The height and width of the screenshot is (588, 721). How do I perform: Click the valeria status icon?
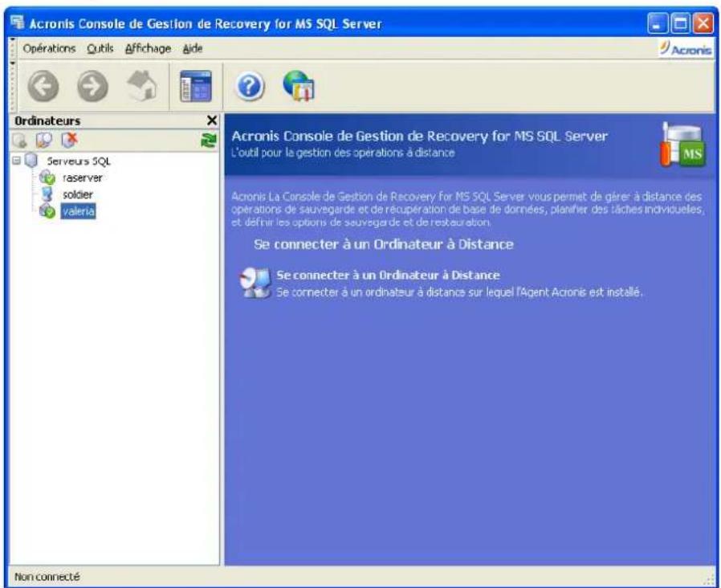(x=47, y=211)
